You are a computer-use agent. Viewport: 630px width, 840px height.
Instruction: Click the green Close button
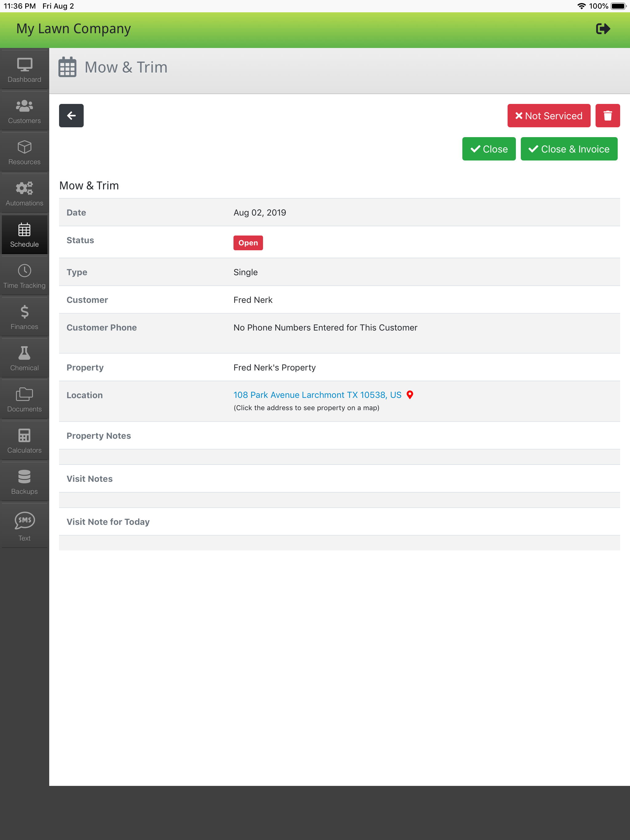pyautogui.click(x=488, y=149)
